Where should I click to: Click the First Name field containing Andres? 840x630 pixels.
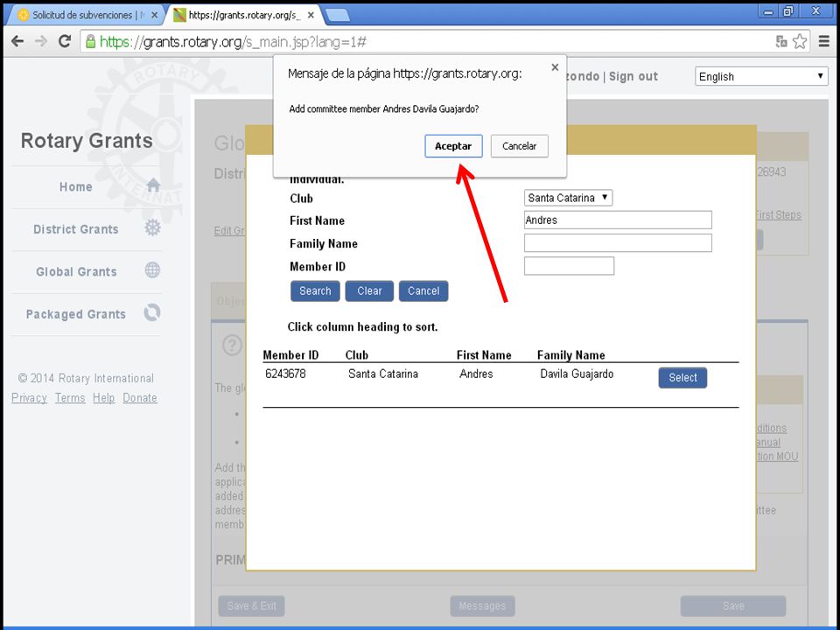[x=618, y=220]
